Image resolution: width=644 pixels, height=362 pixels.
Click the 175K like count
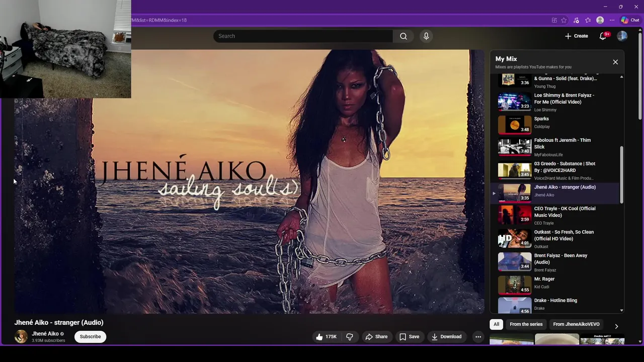pyautogui.click(x=331, y=337)
